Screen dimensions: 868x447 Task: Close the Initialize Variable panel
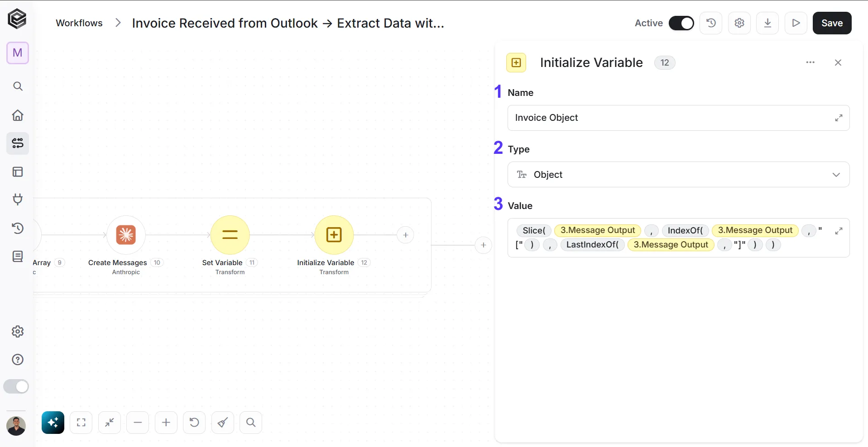point(838,62)
